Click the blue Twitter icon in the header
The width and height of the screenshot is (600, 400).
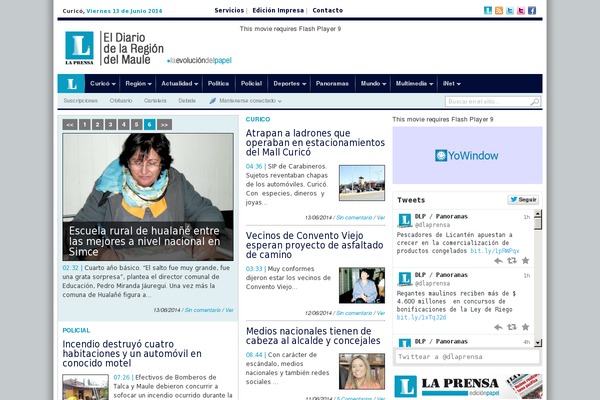tap(510, 11)
